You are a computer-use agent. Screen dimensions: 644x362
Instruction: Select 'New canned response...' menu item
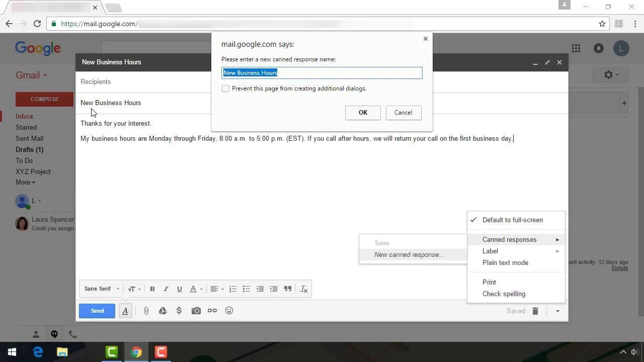click(x=409, y=255)
